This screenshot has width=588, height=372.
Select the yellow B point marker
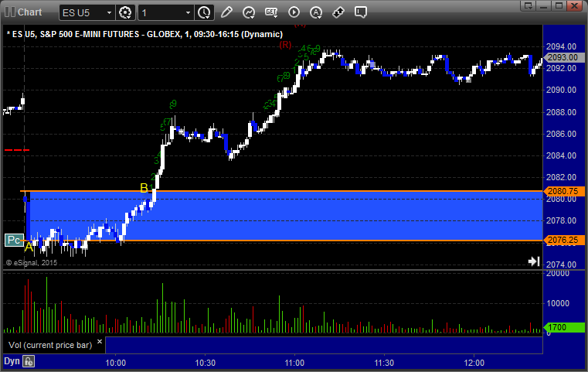[x=144, y=188]
